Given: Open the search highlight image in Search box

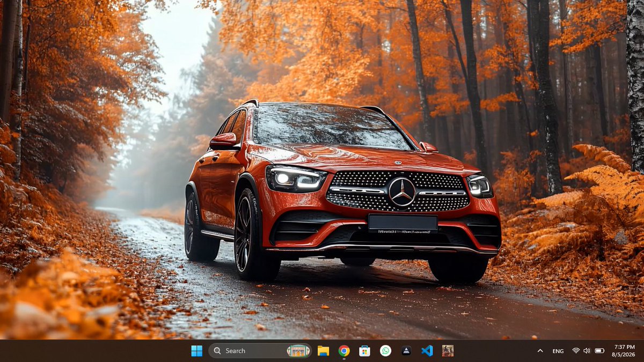Looking at the screenshot, I should click(298, 351).
